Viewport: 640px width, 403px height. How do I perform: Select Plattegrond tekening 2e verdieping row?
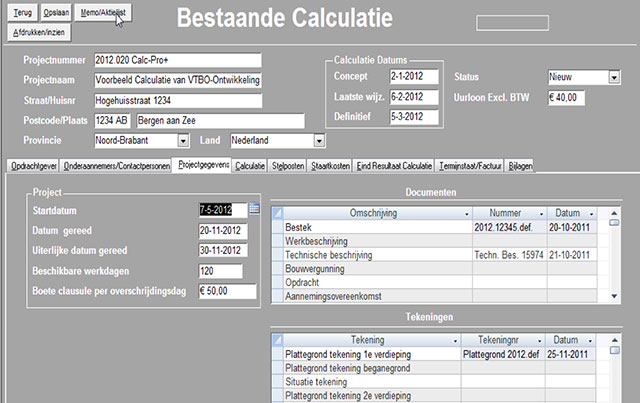click(x=434, y=396)
